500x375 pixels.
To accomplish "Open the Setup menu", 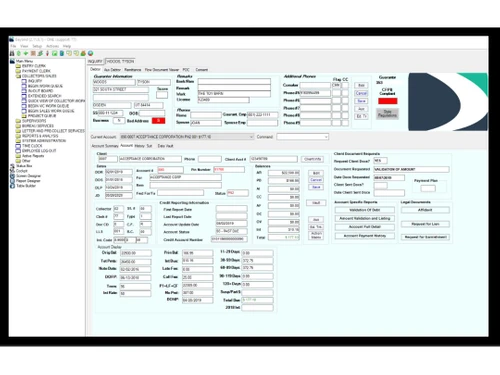I will click(x=37, y=46).
